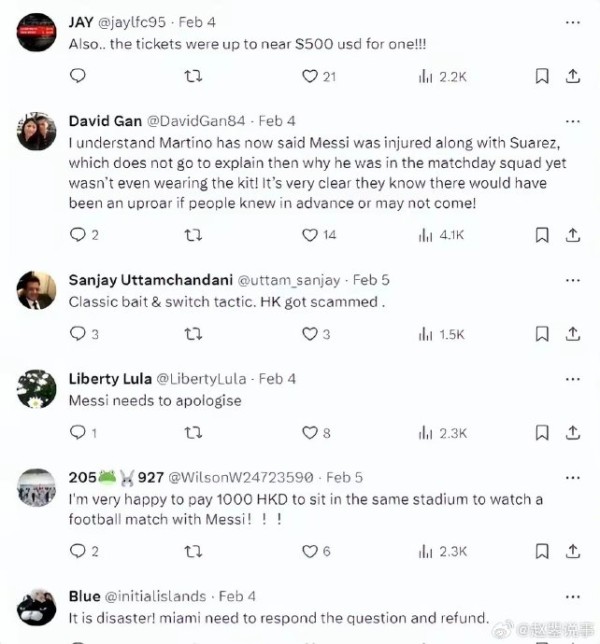Repost David Gan's tweet about Martino
600x644 pixels.
(195, 235)
